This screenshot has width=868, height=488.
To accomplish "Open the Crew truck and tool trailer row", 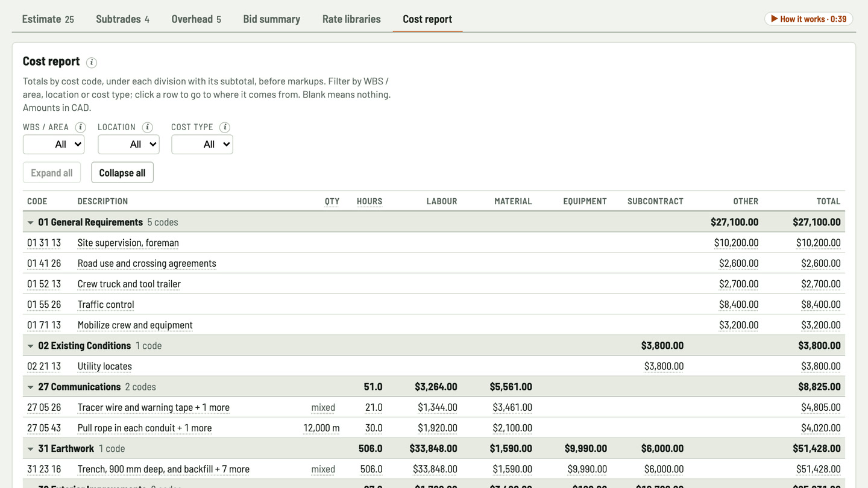I will pyautogui.click(x=434, y=284).
